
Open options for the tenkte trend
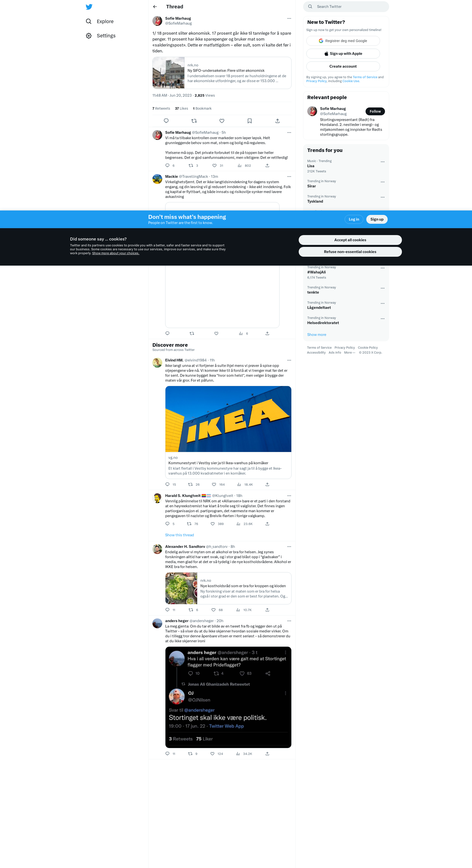click(x=382, y=288)
